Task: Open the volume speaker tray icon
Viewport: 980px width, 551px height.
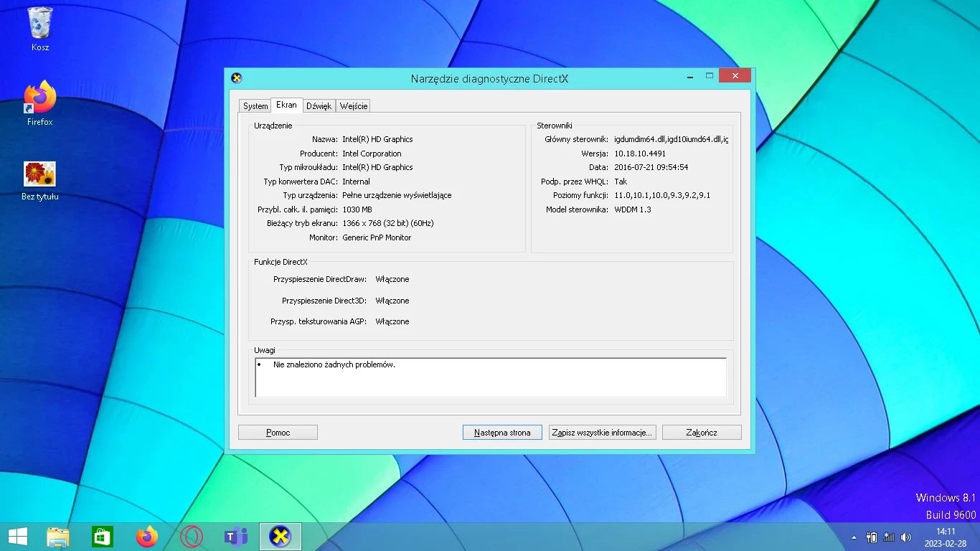Action: pos(906,537)
